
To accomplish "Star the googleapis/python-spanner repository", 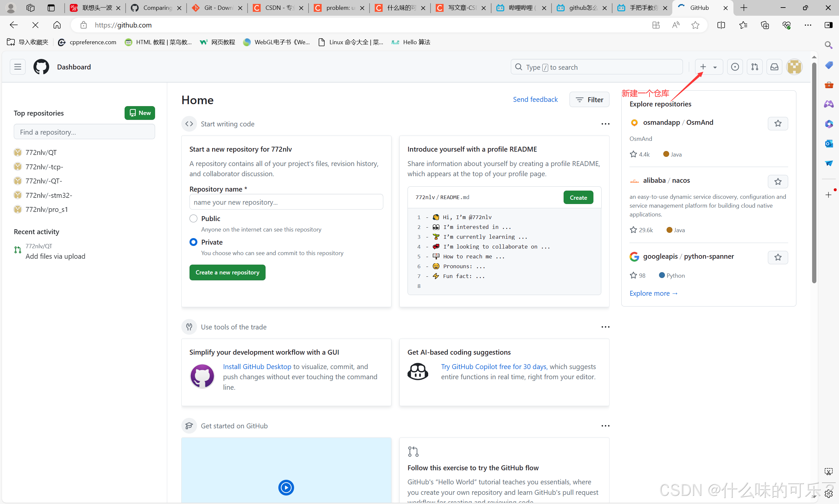I will click(777, 257).
